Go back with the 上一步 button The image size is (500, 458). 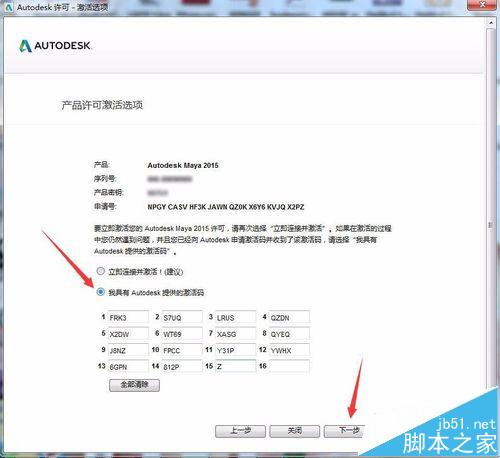tap(240, 431)
